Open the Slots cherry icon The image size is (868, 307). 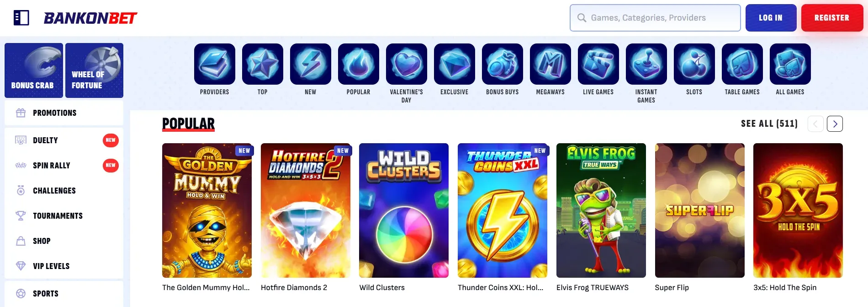pos(694,64)
